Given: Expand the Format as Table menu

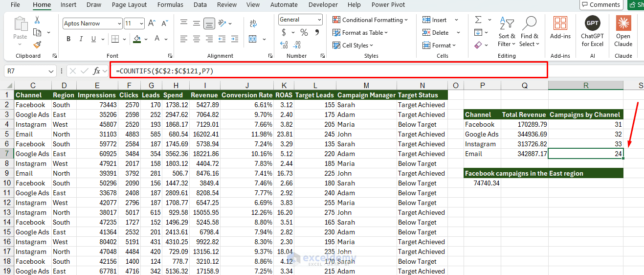Looking at the screenshot, I should (x=360, y=33).
